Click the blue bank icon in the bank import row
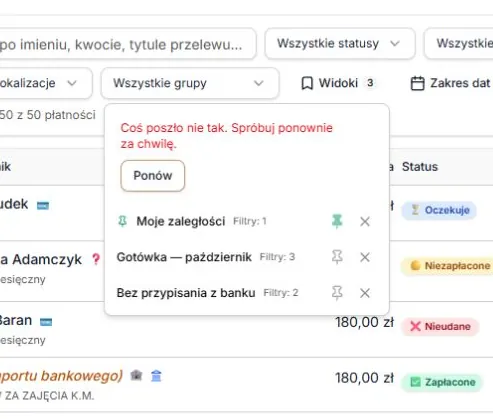Screen dimensions: 493x419 coord(156,376)
